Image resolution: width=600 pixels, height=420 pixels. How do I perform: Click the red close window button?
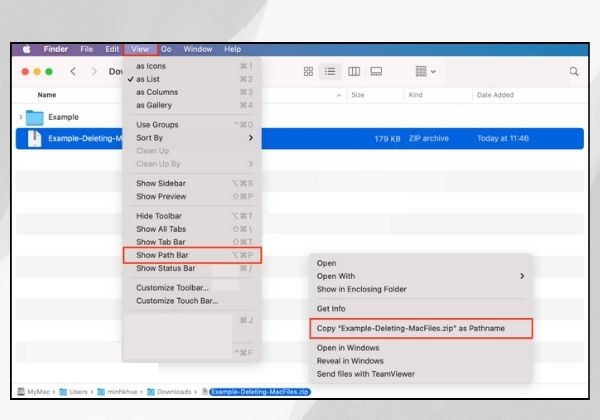[25, 72]
